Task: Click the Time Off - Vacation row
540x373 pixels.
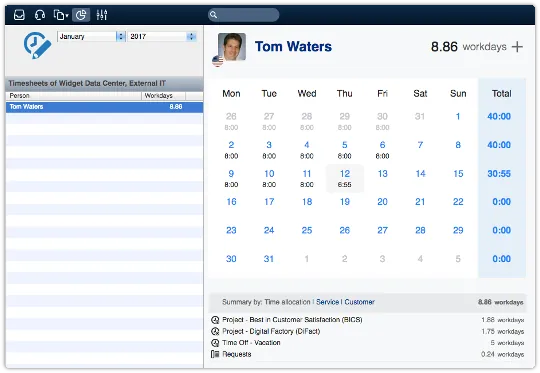Action: pyautogui.click(x=367, y=343)
